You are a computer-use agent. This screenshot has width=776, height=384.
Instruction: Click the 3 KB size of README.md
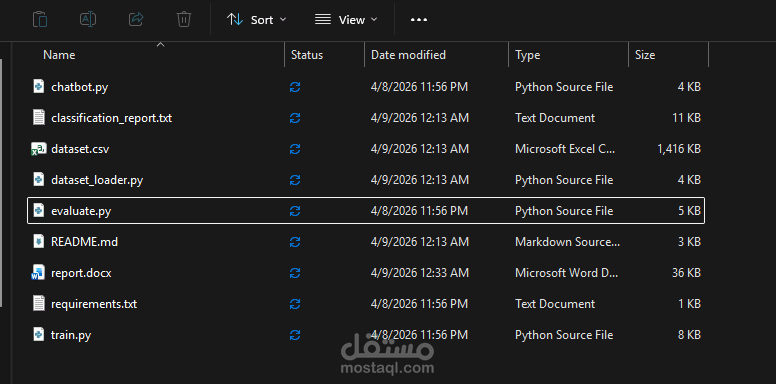click(x=689, y=242)
